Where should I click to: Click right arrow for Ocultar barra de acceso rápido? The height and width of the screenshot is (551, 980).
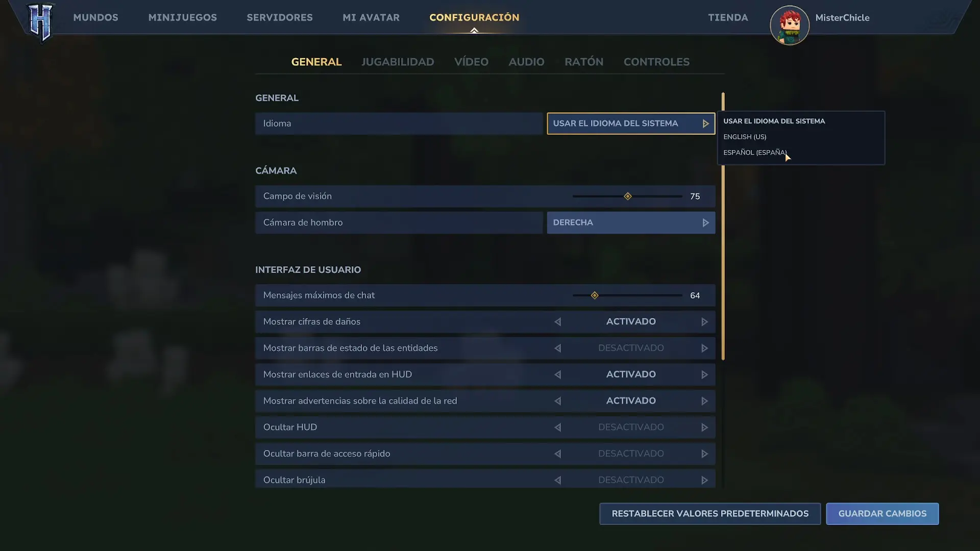point(704,454)
